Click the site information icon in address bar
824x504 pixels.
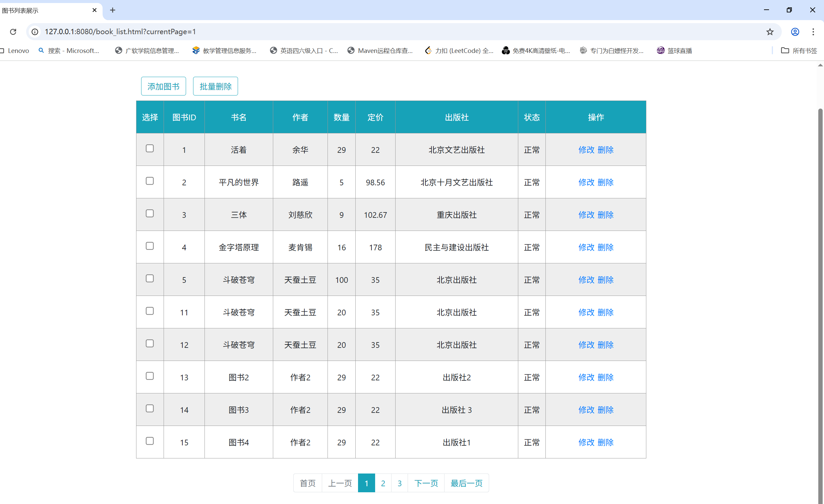point(35,31)
